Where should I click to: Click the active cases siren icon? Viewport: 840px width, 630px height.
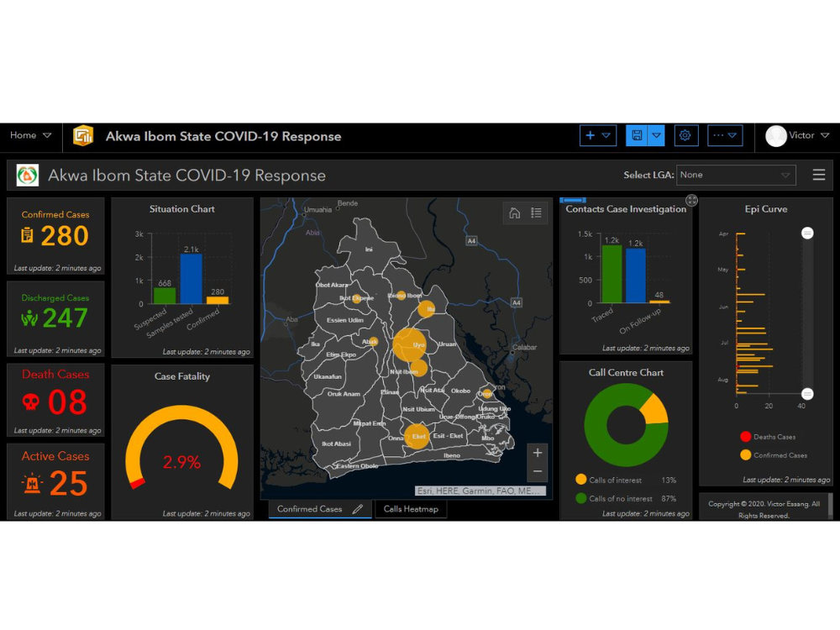tap(32, 483)
